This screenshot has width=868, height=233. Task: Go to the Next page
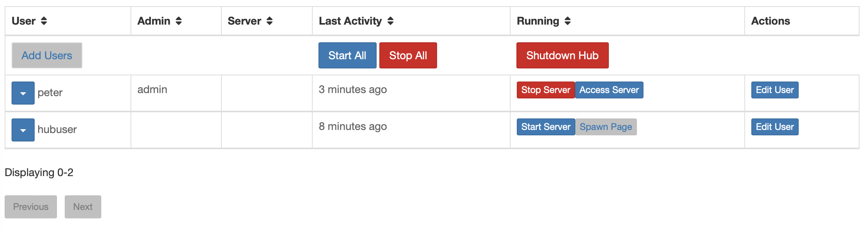(83, 207)
